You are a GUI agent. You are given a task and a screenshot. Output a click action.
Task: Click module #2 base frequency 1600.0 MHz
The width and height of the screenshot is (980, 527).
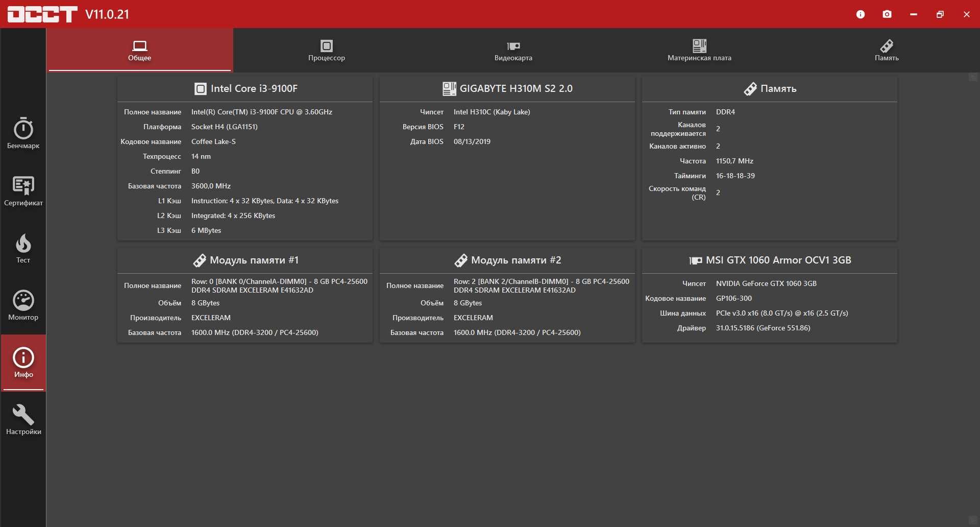(517, 332)
